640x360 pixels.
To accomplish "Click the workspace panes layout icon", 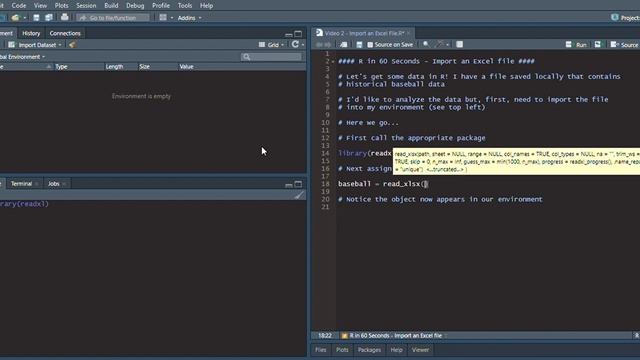I will point(163,18).
